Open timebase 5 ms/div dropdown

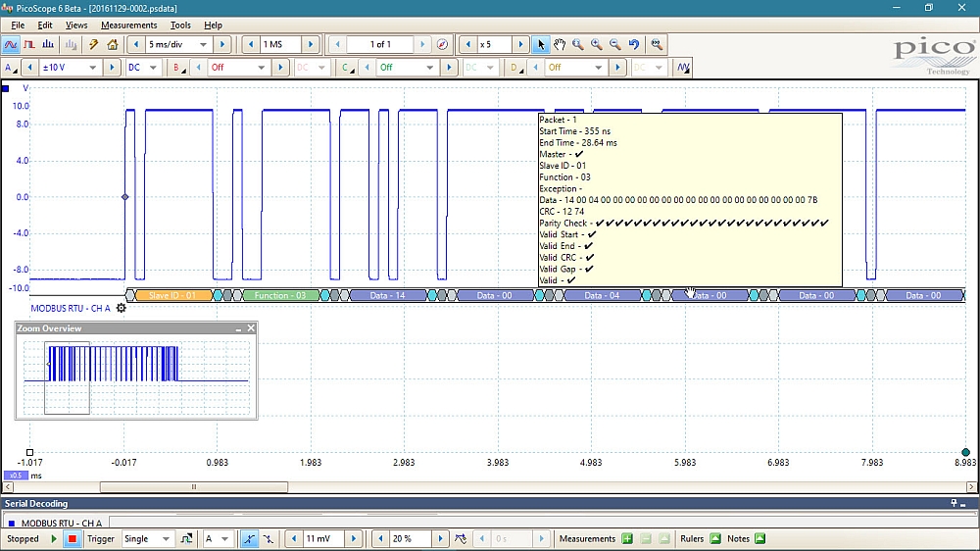coord(203,44)
